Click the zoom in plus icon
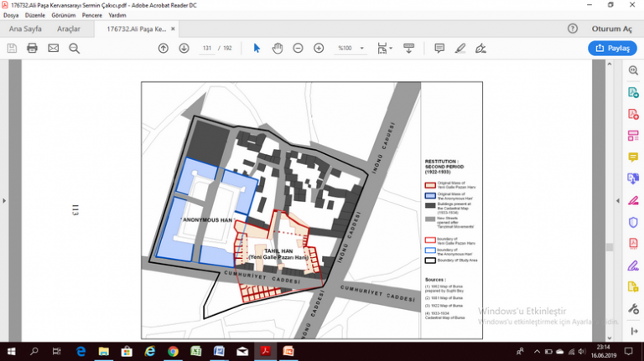This screenshot has width=644, height=361. tap(319, 48)
